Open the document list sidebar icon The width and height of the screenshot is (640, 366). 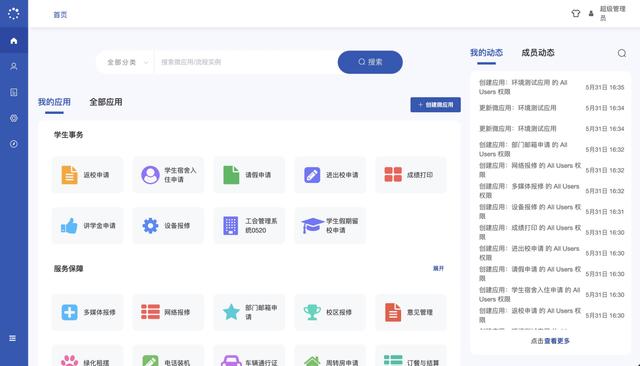point(14,92)
